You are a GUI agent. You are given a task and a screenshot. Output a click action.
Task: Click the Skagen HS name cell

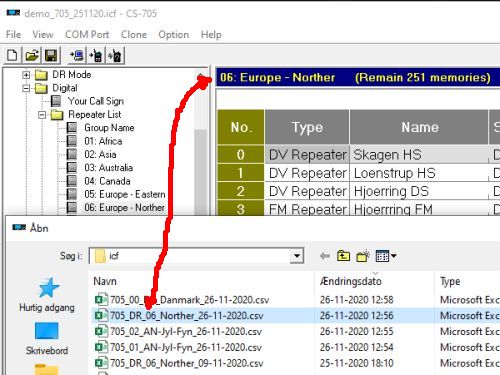pyautogui.click(x=419, y=155)
